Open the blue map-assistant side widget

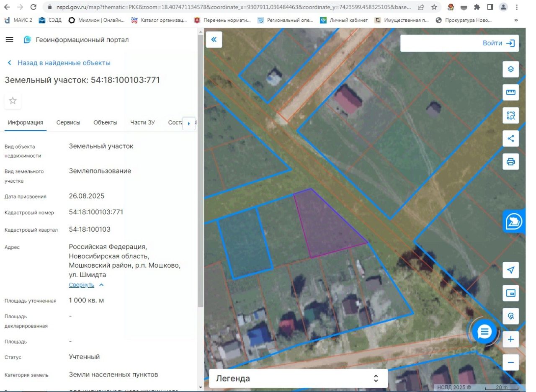point(514,221)
